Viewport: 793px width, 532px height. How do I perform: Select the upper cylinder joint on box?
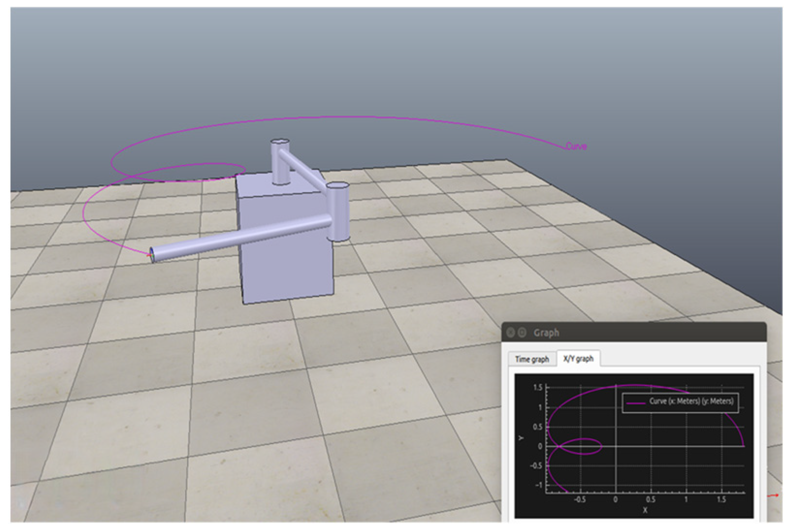coord(280,162)
